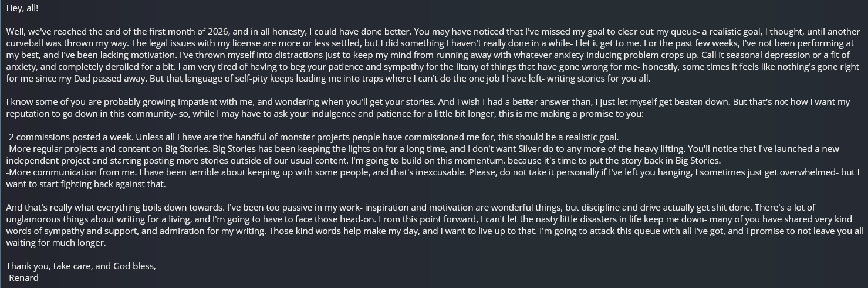Click the "Hey, all!" greeting line
This screenshot has height=288, width=868.
[x=22, y=8]
